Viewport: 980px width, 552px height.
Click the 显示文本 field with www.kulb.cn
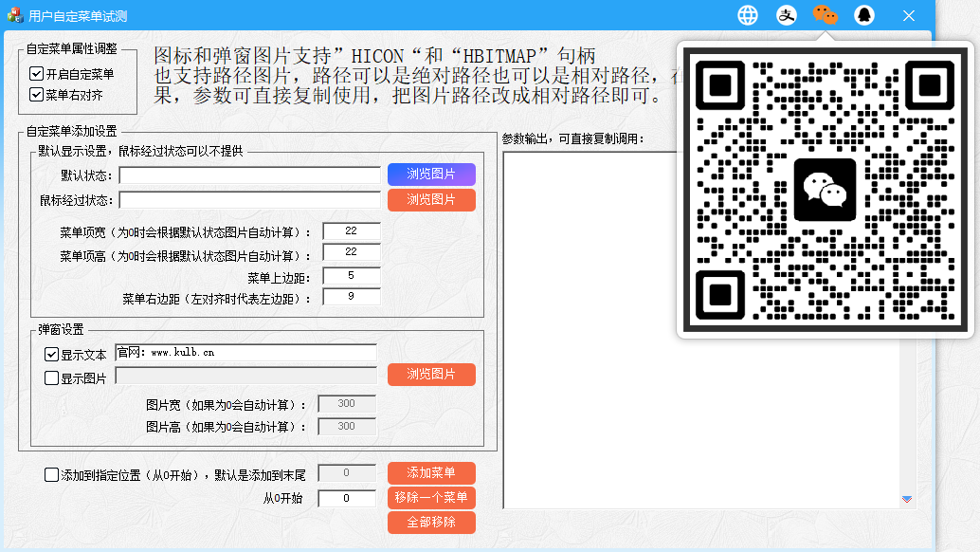pos(246,353)
